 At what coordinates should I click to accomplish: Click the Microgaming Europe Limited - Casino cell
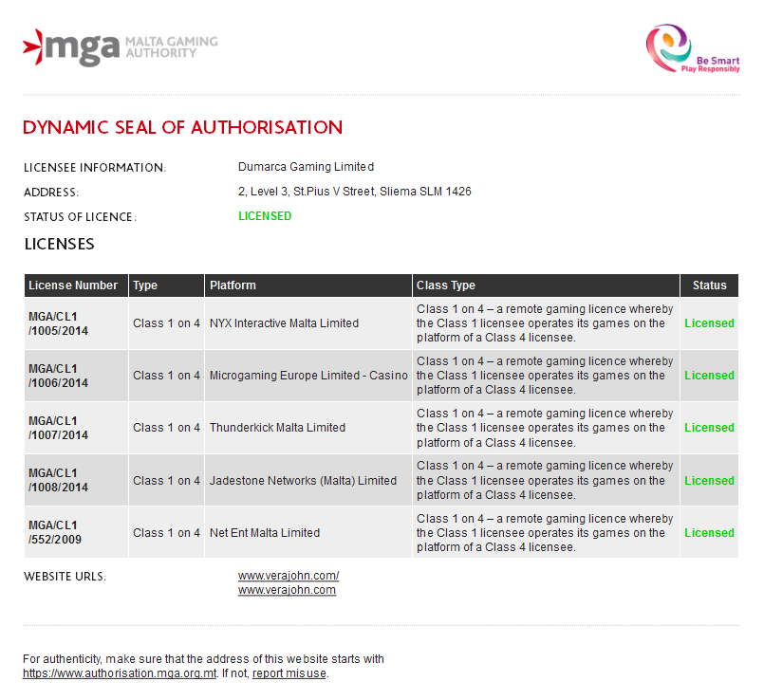tap(308, 375)
